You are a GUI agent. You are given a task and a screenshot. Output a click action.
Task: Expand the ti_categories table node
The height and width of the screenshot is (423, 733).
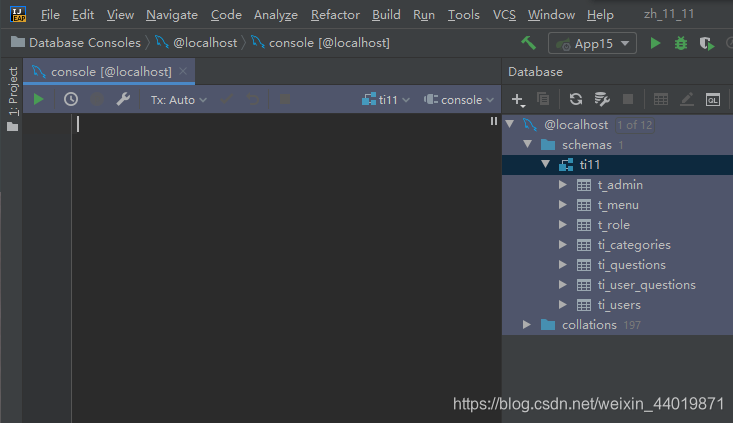coord(563,244)
